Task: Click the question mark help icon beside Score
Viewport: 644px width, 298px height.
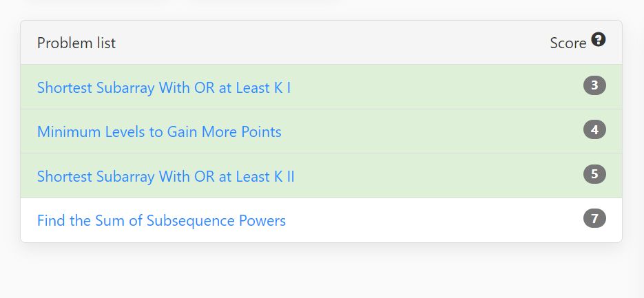Action: coord(599,39)
